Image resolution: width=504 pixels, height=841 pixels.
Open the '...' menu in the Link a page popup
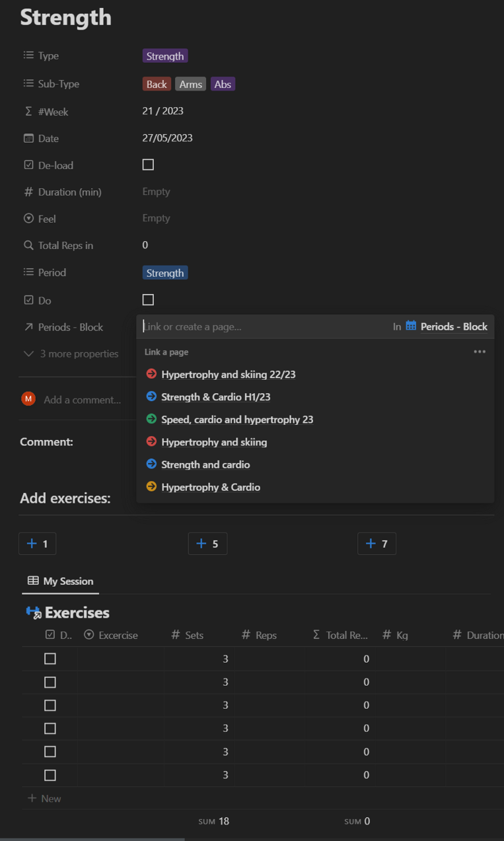480,351
